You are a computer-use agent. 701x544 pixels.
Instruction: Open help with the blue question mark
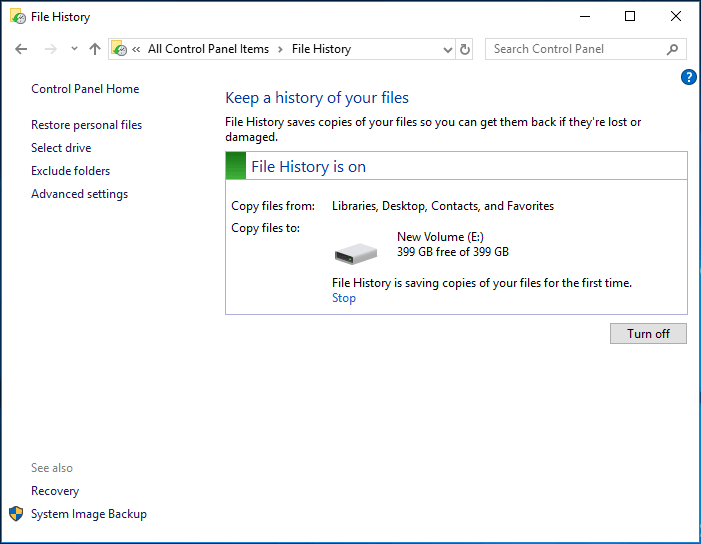click(688, 77)
